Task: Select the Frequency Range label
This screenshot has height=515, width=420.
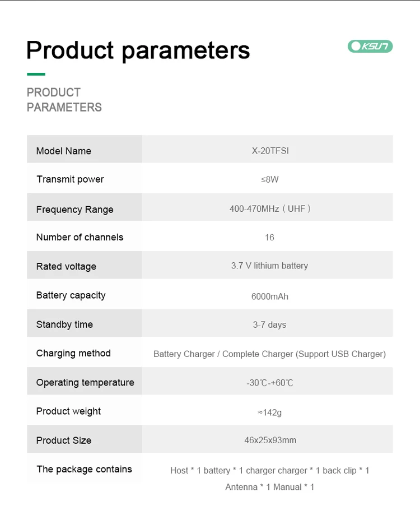Action: click(74, 210)
